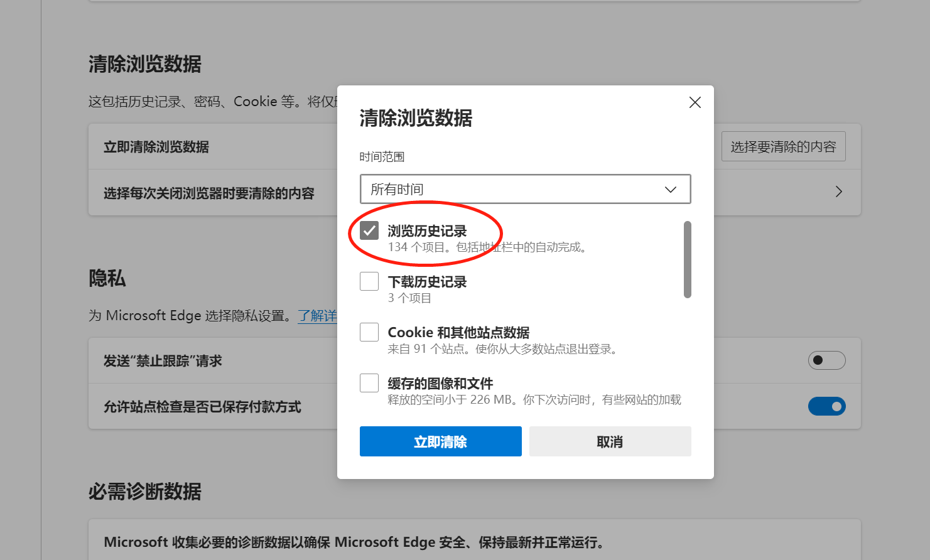Close the clear browsing data dialog
930x560 pixels.
(x=695, y=102)
